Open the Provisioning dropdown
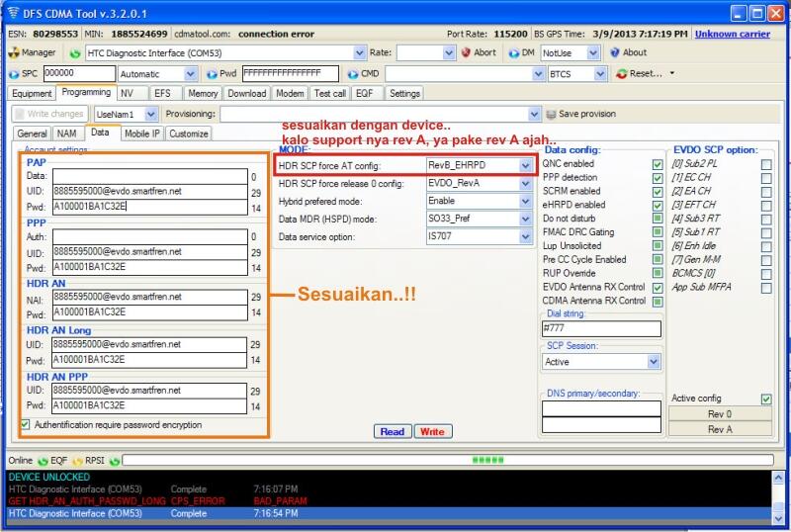This screenshot has height=532, width=791. pyautogui.click(x=534, y=115)
